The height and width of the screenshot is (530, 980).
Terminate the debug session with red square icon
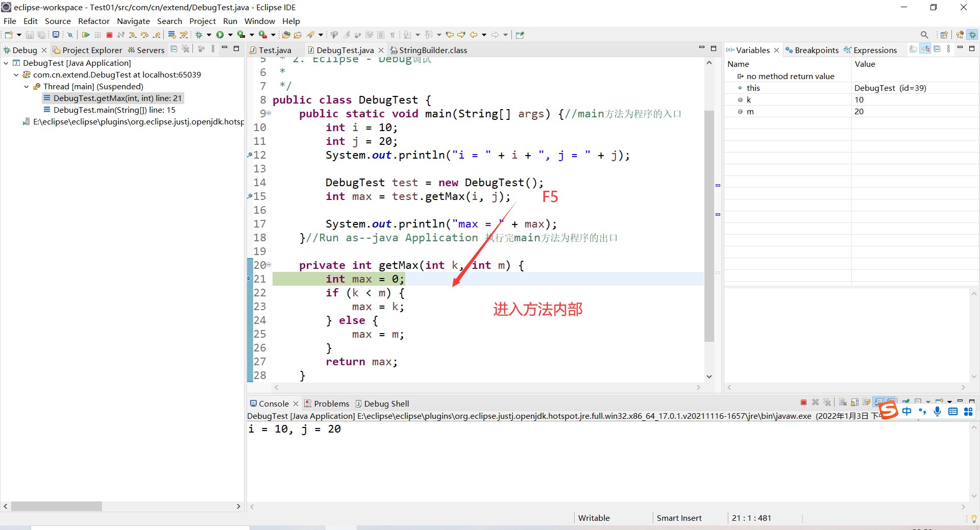pos(109,34)
